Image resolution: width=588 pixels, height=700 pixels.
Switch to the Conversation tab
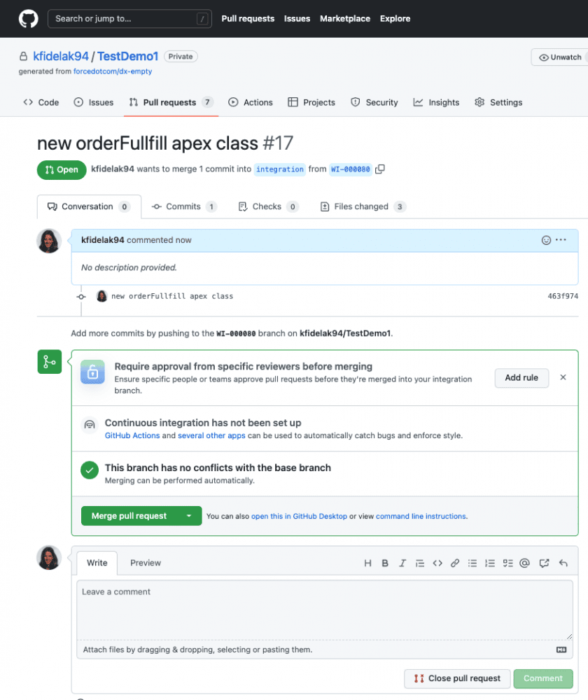click(89, 206)
